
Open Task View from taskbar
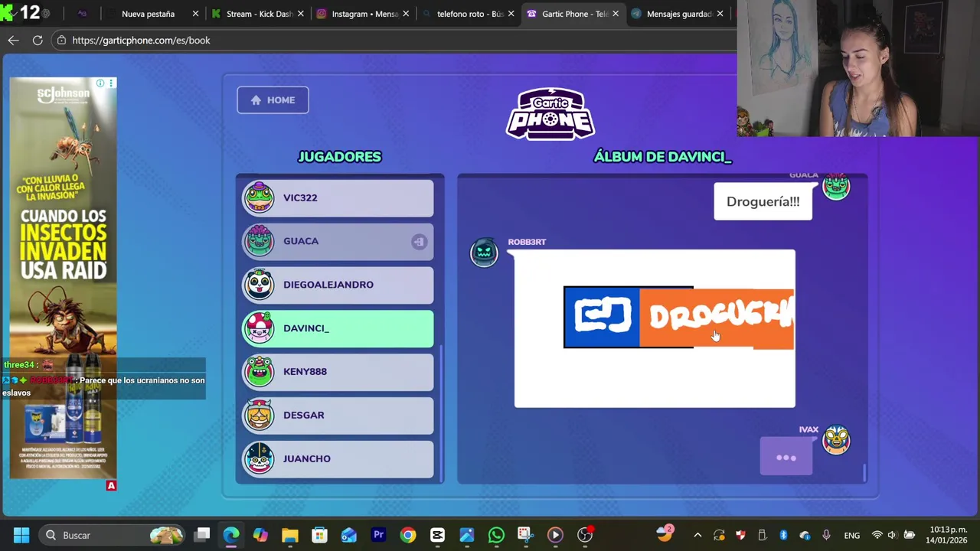tap(202, 535)
